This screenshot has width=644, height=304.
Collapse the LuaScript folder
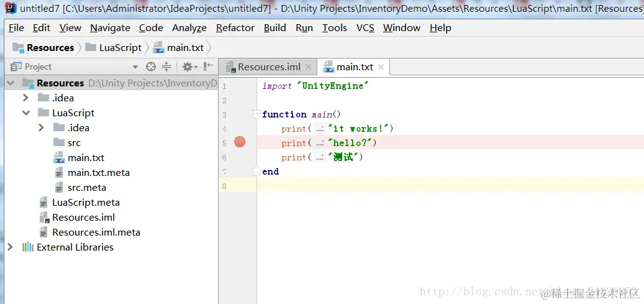26,113
